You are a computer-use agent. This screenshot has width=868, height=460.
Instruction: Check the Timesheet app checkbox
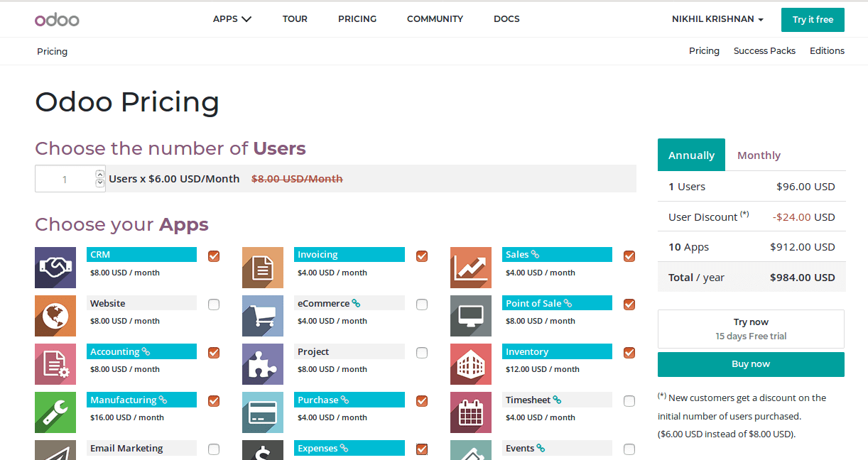pos(629,401)
